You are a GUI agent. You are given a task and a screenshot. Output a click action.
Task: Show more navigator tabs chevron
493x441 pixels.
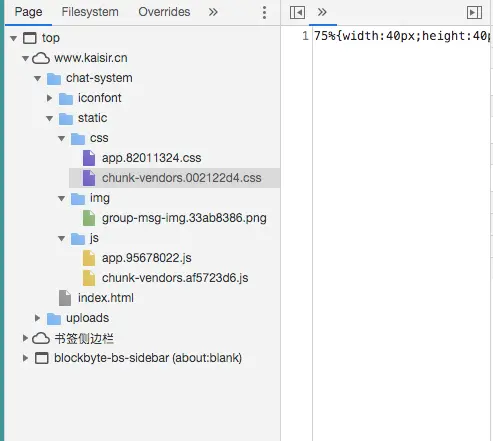coord(213,12)
